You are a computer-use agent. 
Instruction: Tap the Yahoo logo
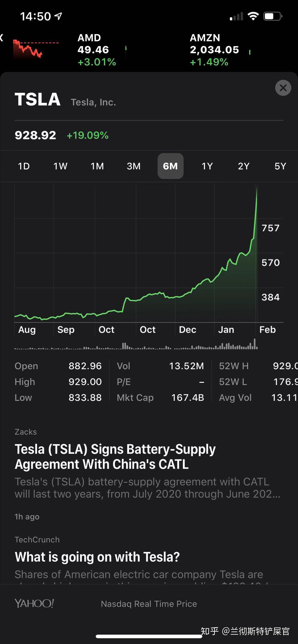pos(34,603)
